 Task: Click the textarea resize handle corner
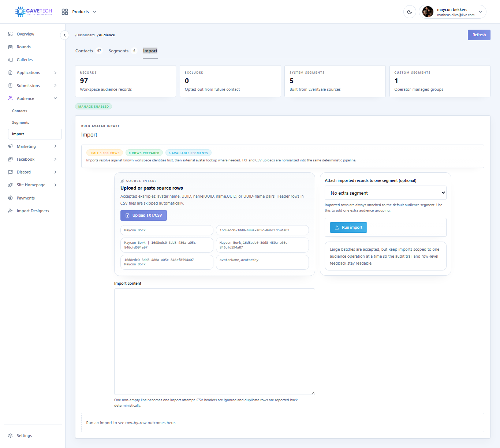coord(313,393)
